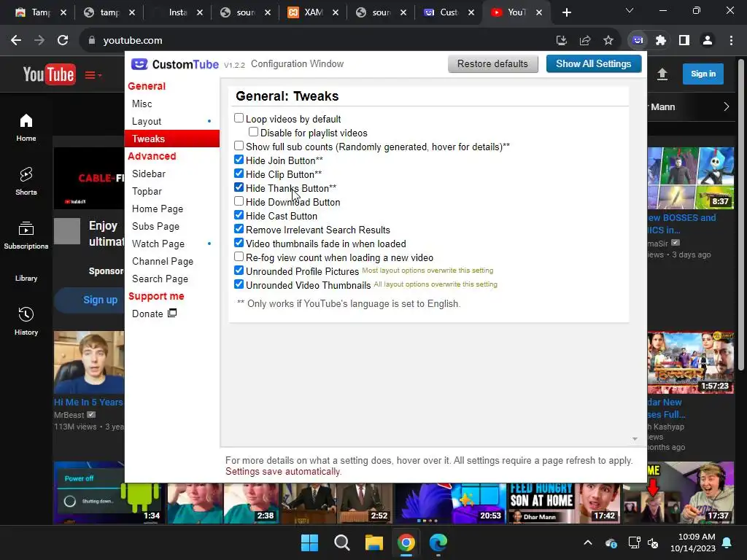Click the page vertical scrollbar
747x560 pixels.
pyautogui.click(x=741, y=214)
